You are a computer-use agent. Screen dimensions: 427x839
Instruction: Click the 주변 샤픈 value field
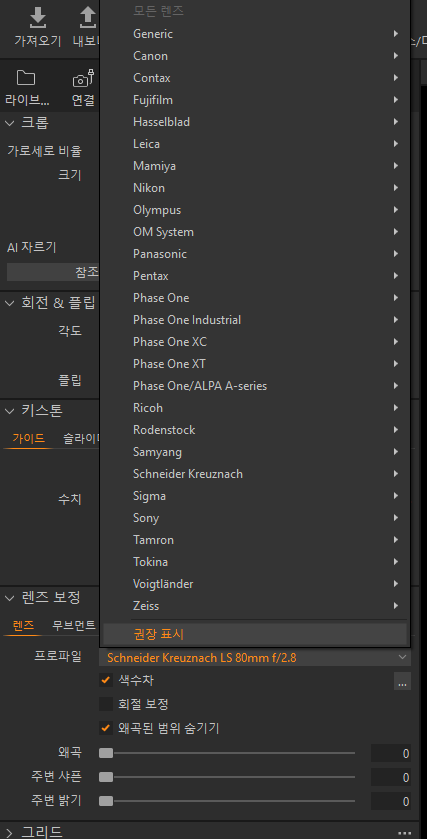click(x=391, y=777)
